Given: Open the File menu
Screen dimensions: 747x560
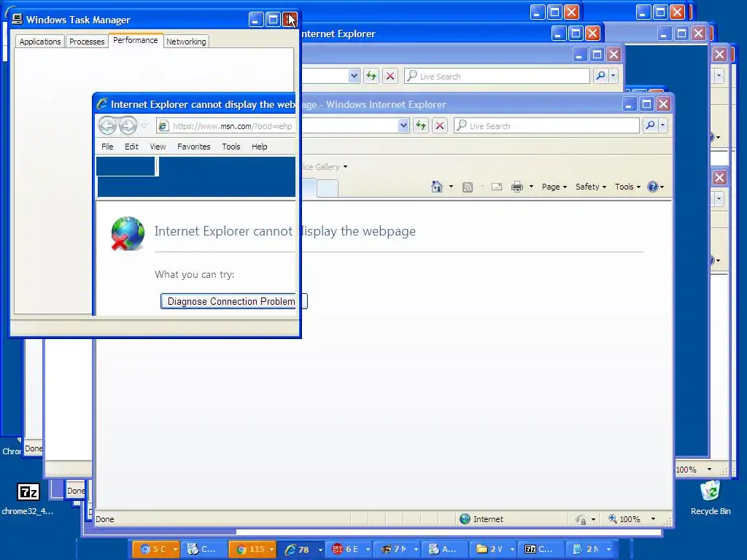Looking at the screenshot, I should click(107, 147).
